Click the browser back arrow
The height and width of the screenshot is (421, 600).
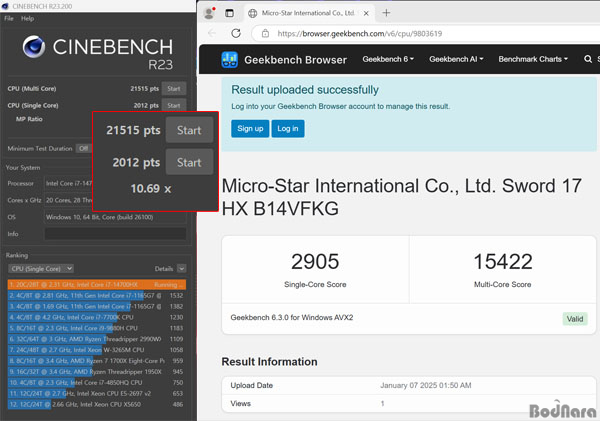coord(212,33)
